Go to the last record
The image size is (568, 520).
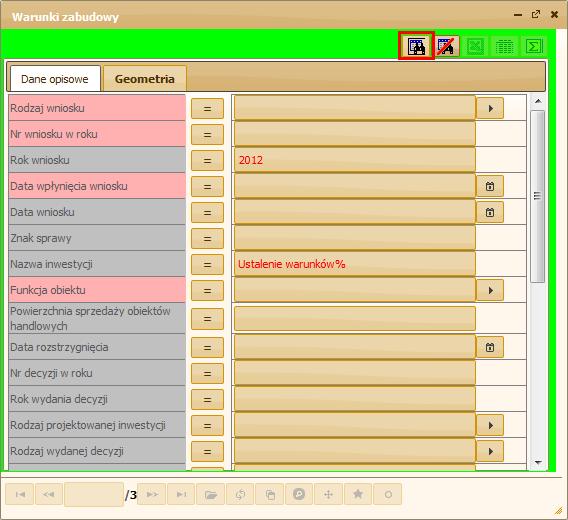181,494
